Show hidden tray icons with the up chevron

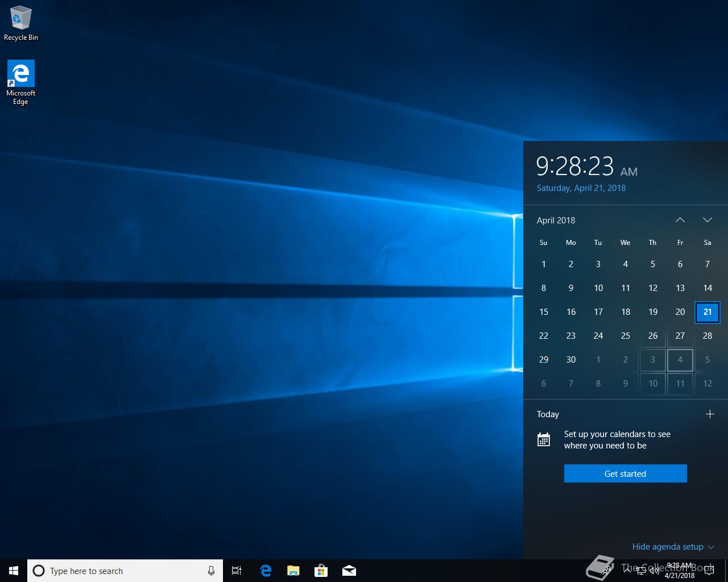coord(627,571)
